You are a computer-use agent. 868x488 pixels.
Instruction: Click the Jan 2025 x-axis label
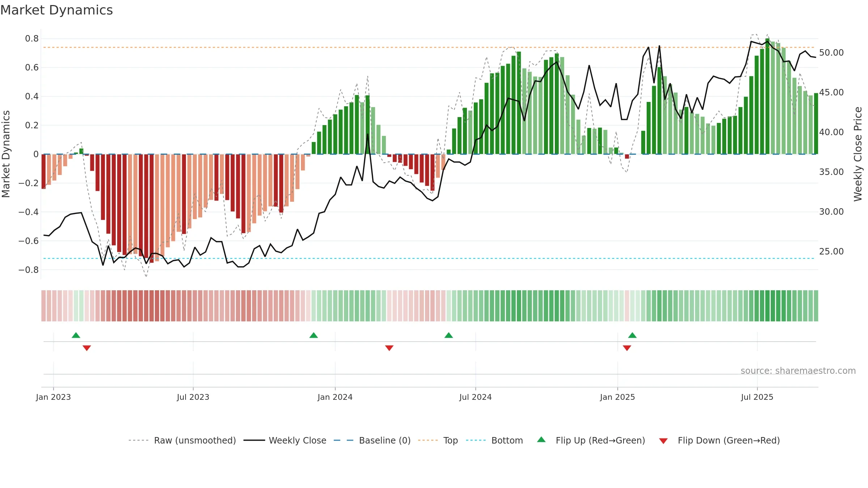[618, 397]
